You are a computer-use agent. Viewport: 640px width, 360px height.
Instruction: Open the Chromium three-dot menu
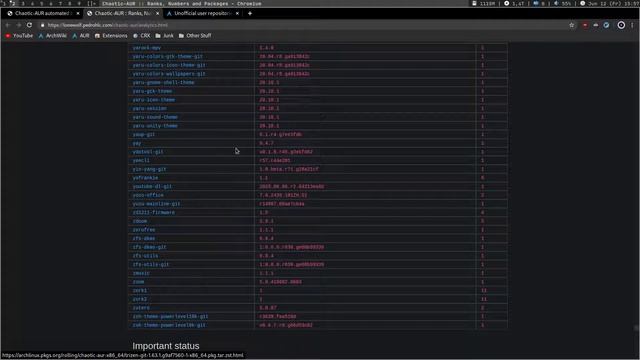tap(632, 25)
